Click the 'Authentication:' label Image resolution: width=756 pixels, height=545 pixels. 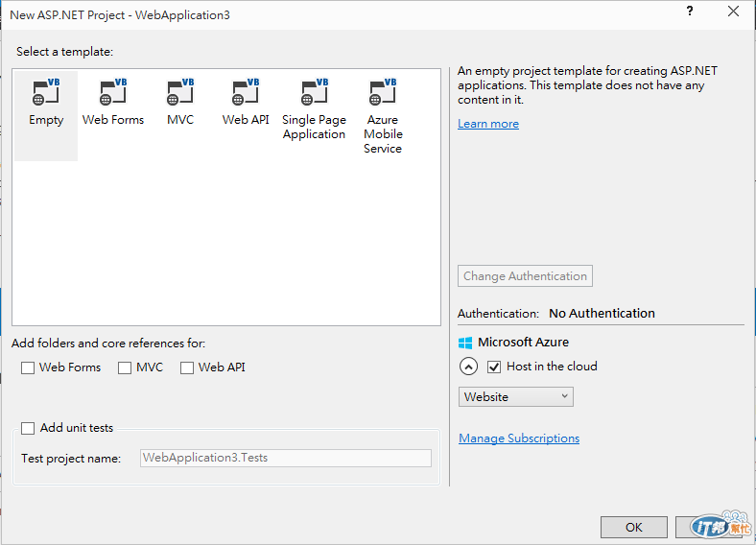coord(499,314)
